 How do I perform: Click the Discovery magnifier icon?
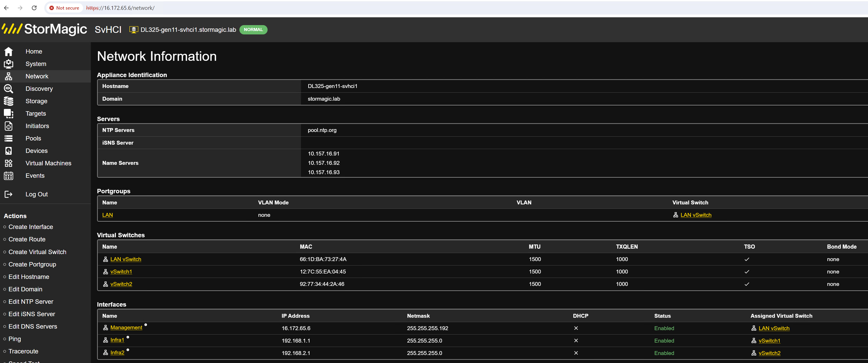coord(9,89)
